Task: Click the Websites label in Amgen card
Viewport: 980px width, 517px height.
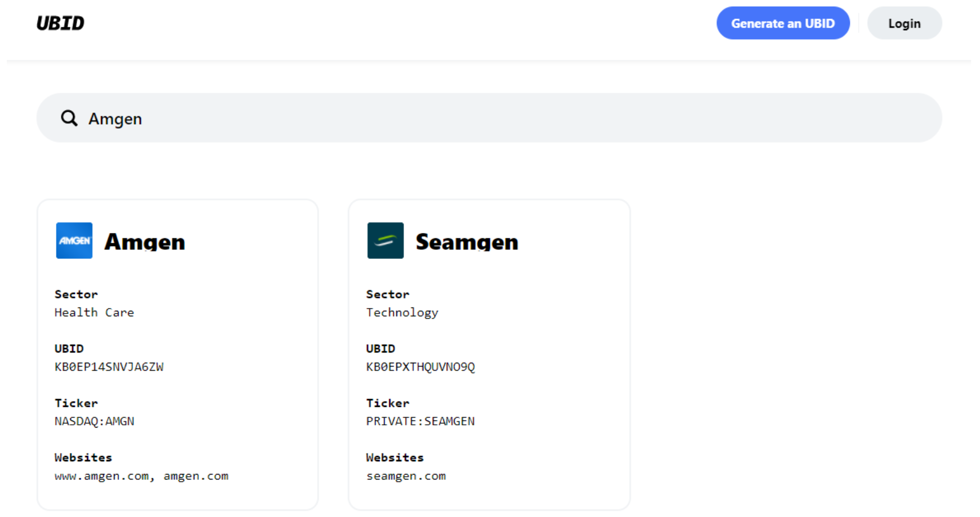Action: (83, 457)
